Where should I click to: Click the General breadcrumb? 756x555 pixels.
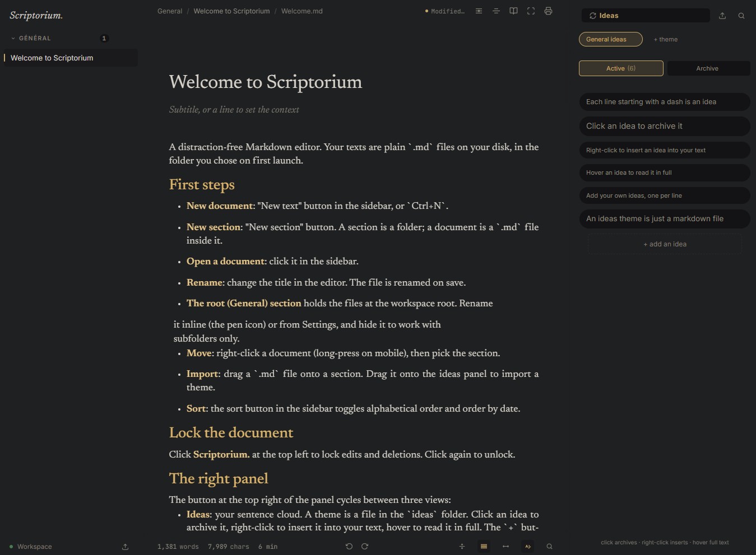pos(170,11)
